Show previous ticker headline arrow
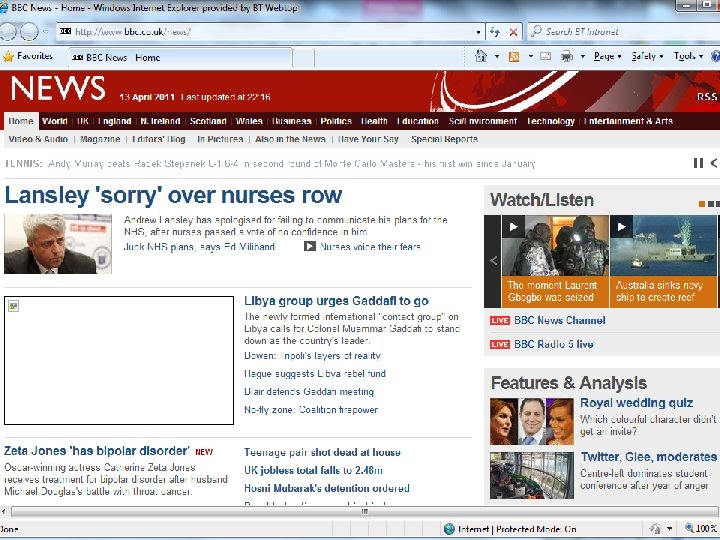The image size is (720, 540). pyautogui.click(x=714, y=163)
